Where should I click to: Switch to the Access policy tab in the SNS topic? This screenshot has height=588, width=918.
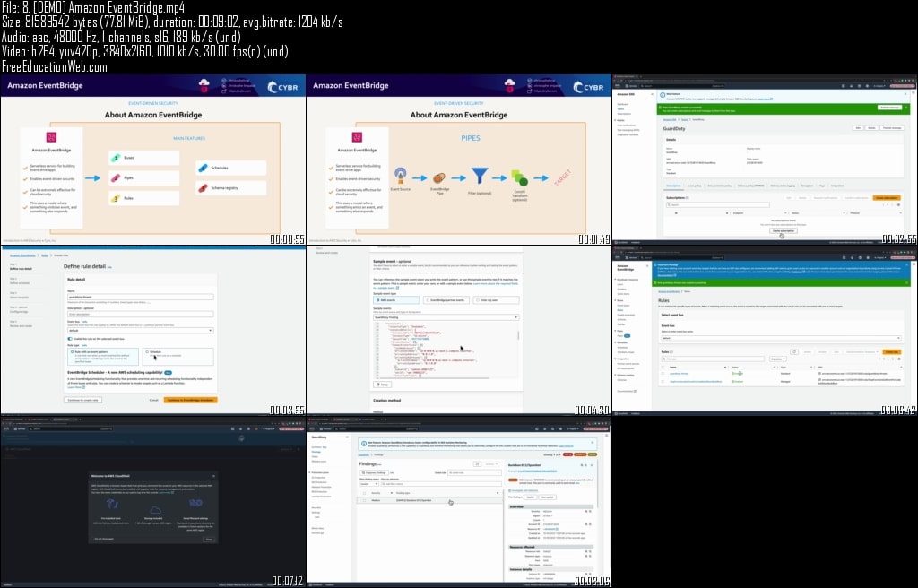click(x=694, y=186)
